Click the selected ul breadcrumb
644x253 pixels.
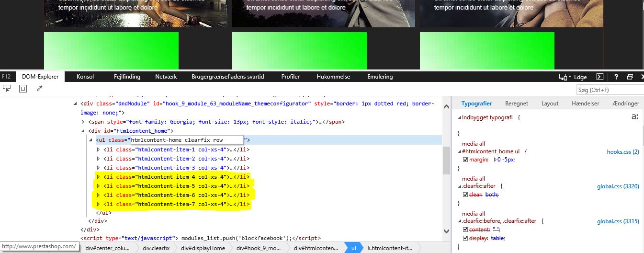[354, 248]
